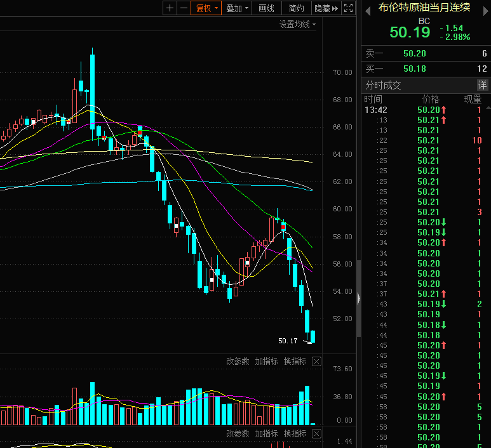491x448 pixels.
Task: Select the 画线 drawing tool
Action: [267, 8]
